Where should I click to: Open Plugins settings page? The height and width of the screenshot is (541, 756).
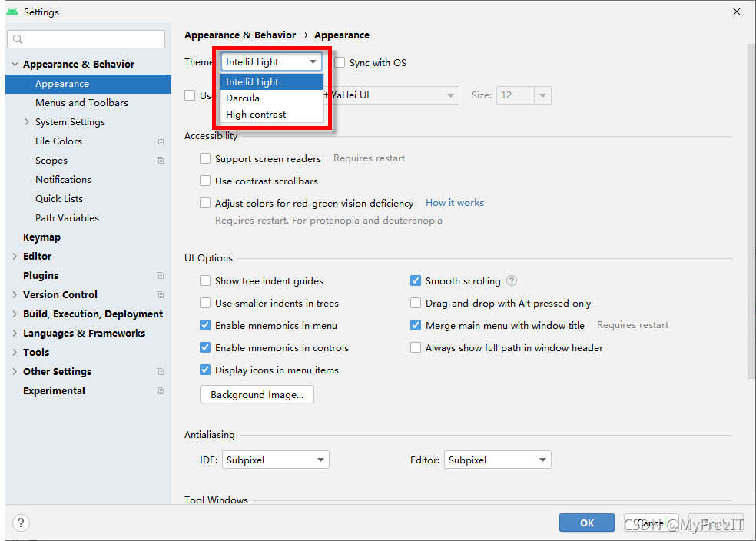(41, 275)
